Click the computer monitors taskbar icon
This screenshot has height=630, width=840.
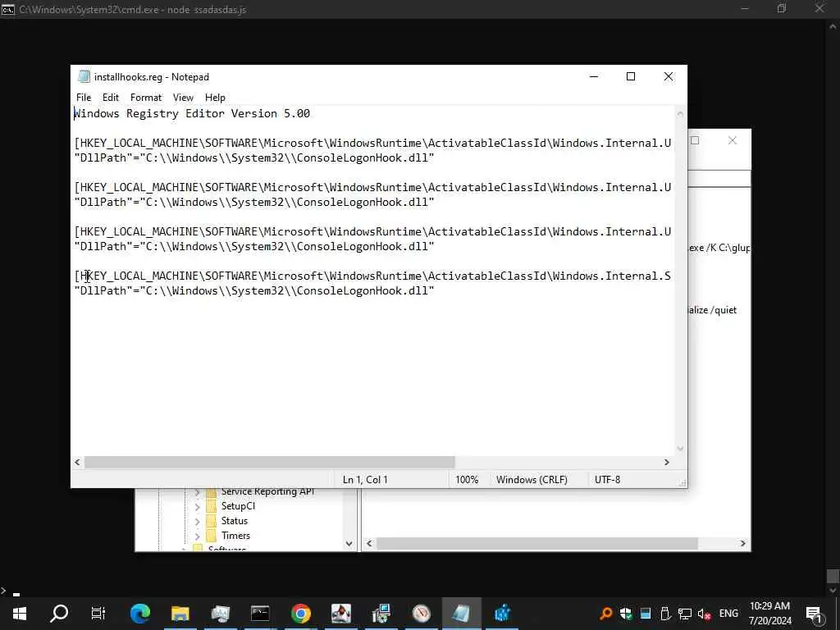pyautogui.click(x=220, y=614)
